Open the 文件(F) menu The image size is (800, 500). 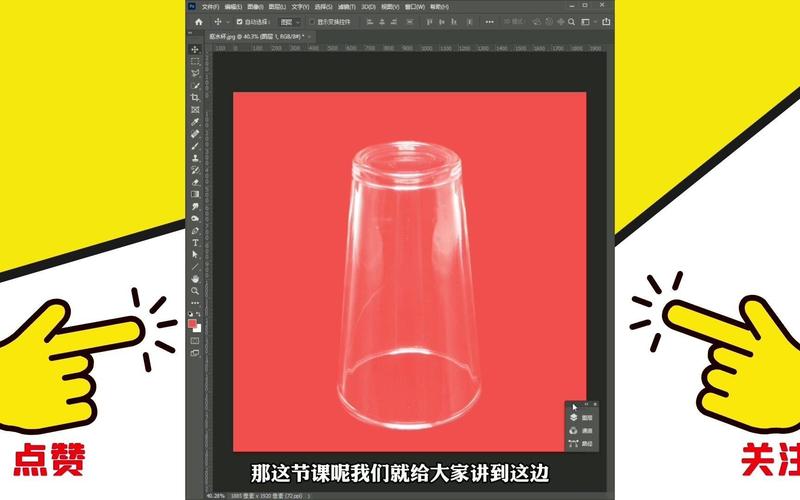coord(210,6)
